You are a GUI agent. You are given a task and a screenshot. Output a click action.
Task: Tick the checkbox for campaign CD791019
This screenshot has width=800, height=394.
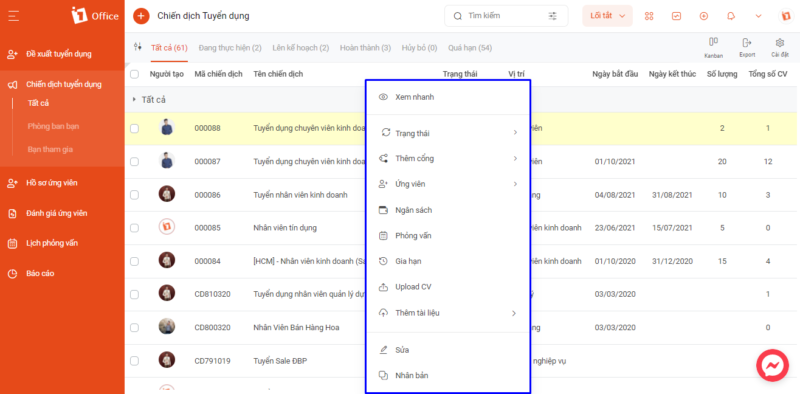click(135, 361)
